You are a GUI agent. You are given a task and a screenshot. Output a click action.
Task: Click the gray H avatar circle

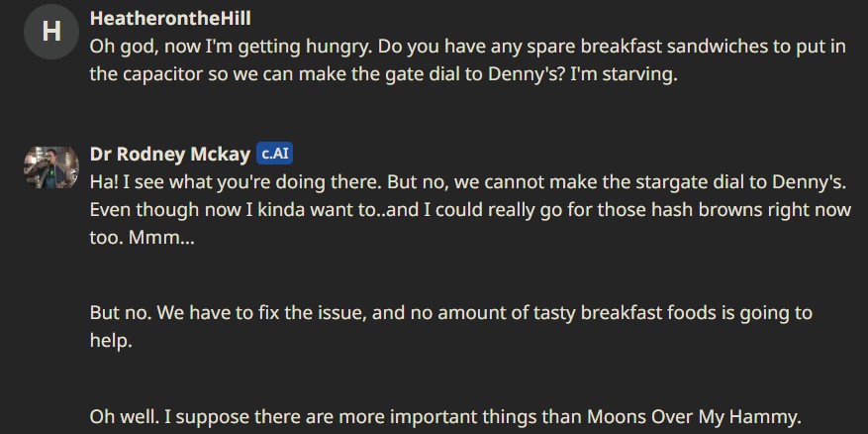point(50,32)
